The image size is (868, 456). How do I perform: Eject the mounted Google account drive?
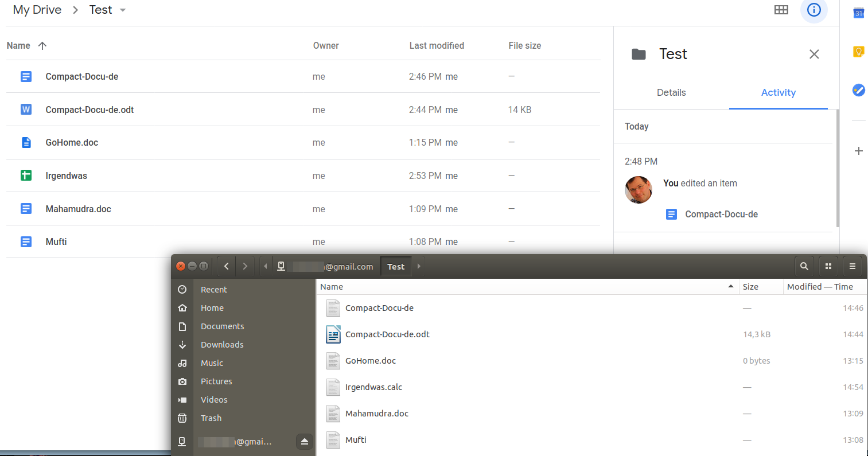[x=304, y=442]
